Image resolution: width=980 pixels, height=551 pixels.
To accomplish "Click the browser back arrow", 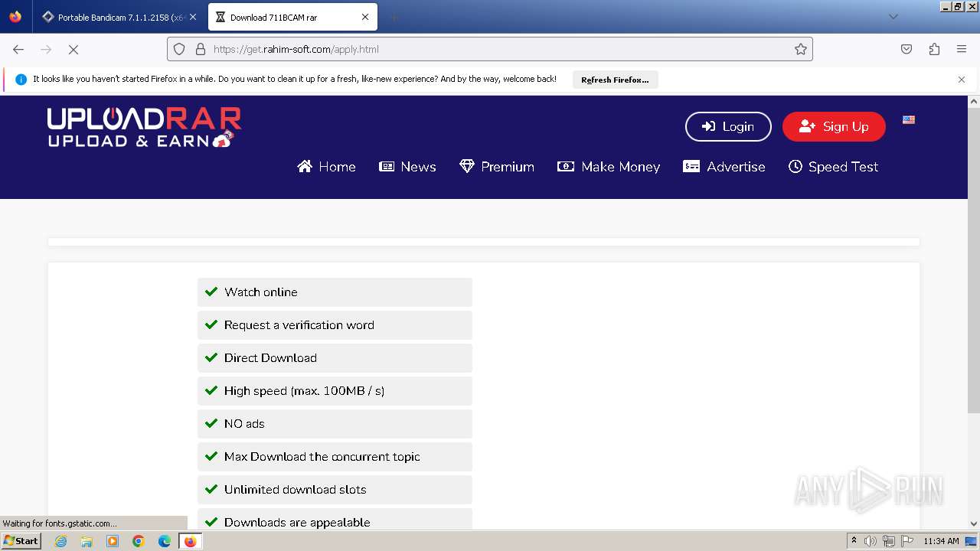I will [18, 49].
